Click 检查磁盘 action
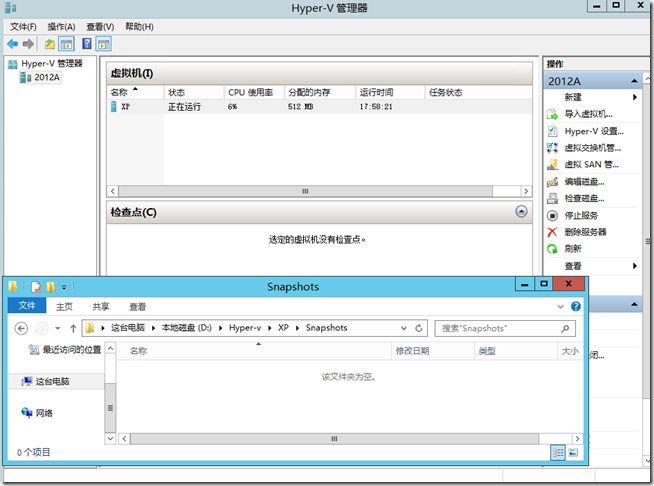The width and height of the screenshot is (654, 486). coord(584,198)
